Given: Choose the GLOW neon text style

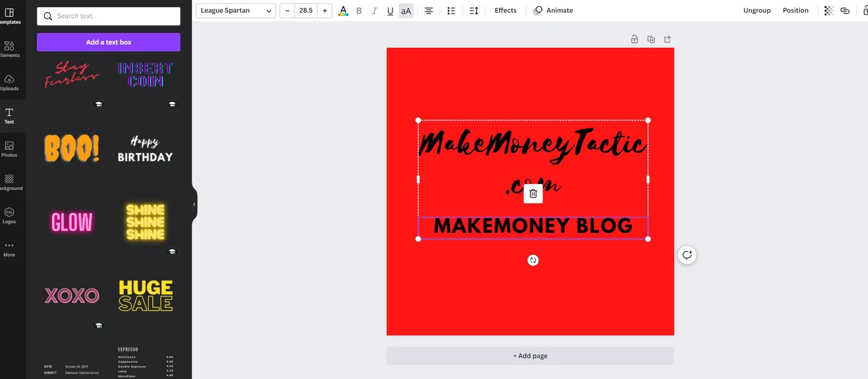Looking at the screenshot, I should 72,222.
